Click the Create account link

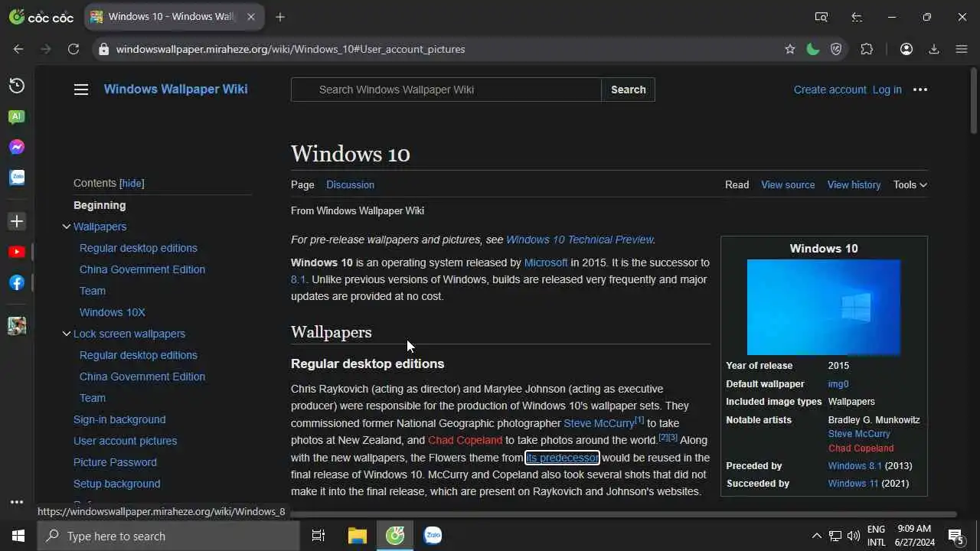830,90
